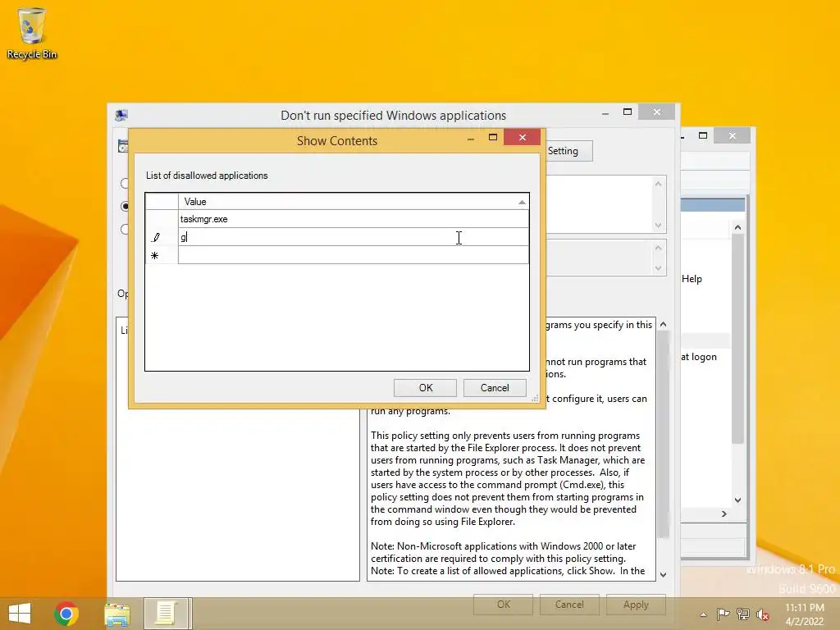Open the Action Center flag icon
The height and width of the screenshot is (630, 840).
[x=723, y=614]
